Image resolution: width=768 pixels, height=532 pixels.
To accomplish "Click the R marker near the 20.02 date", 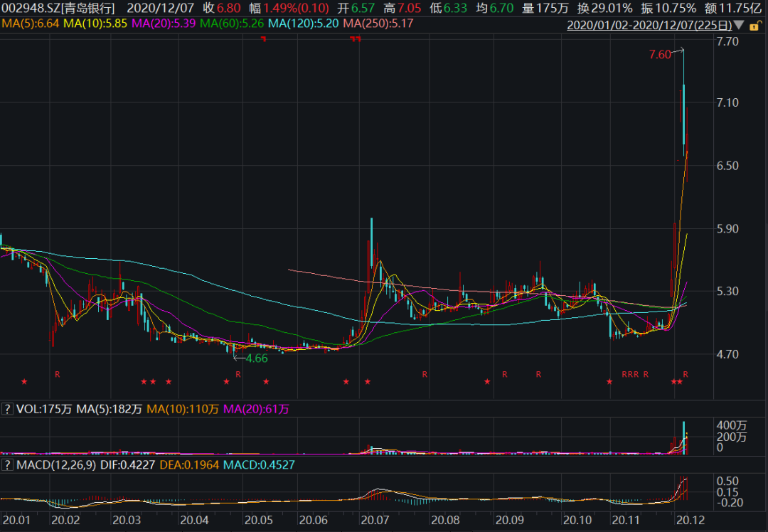I will [58, 374].
